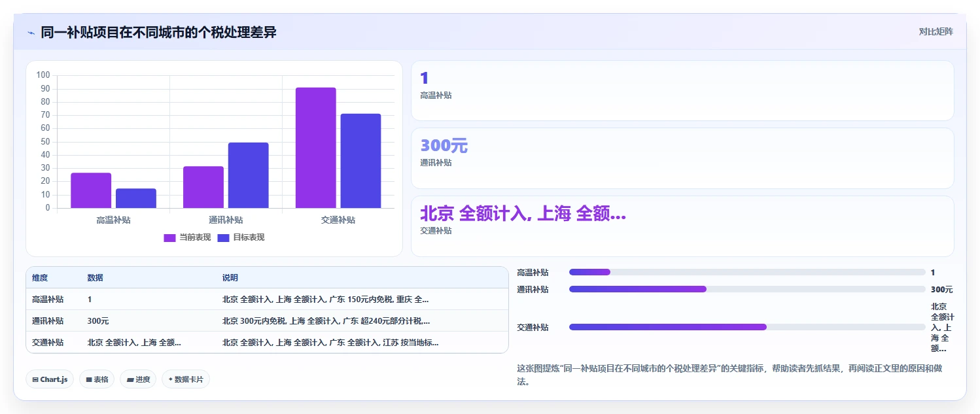Click the blue 交通补贴 target bar
The height and width of the screenshot is (414, 980).
pyautogui.click(x=360, y=161)
